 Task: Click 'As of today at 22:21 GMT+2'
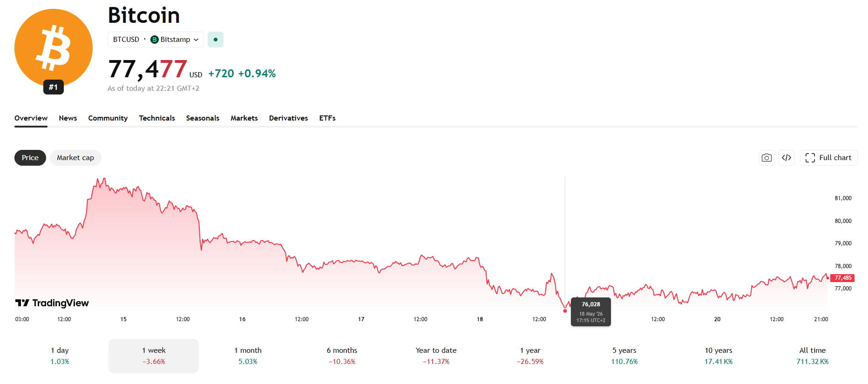[x=153, y=88]
